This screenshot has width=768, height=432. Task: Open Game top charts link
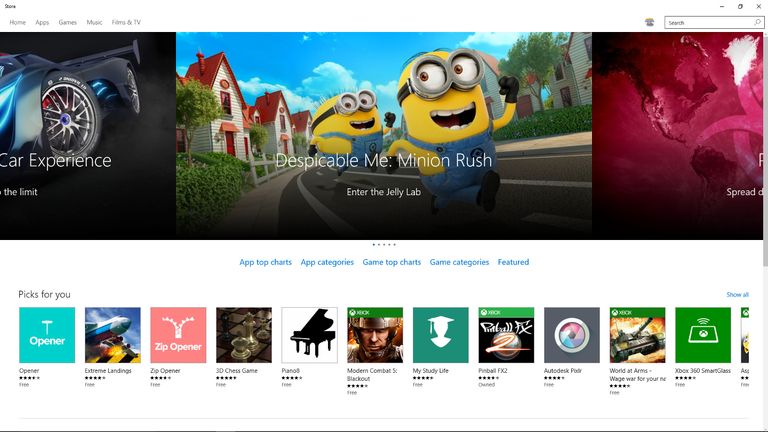point(392,262)
